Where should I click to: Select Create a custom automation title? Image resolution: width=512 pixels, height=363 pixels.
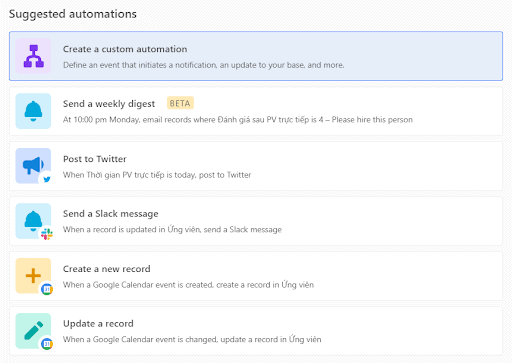[125, 49]
